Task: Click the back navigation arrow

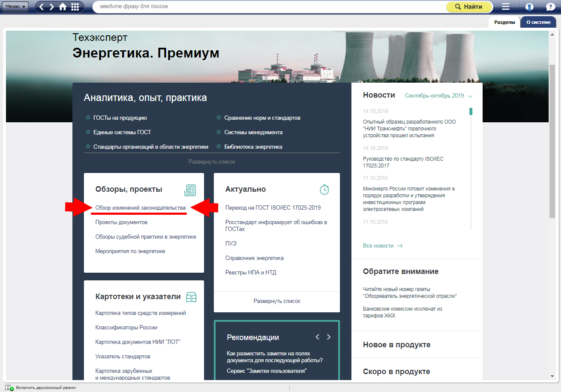Action: pos(42,7)
